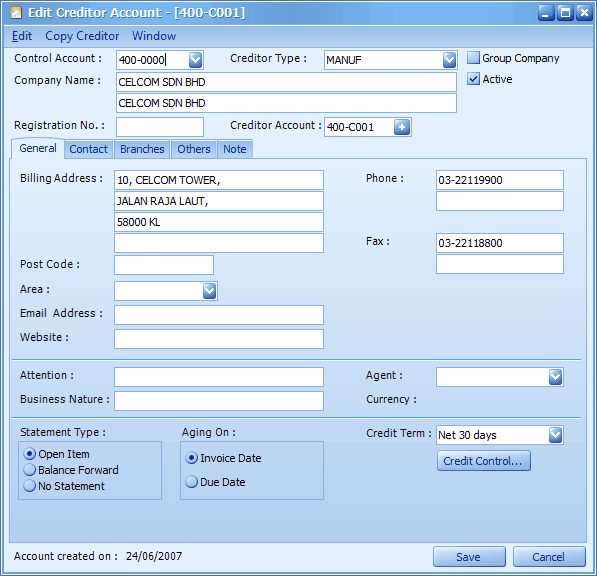Open the Copy Creditor menu
This screenshot has width=597, height=576.
tap(82, 36)
